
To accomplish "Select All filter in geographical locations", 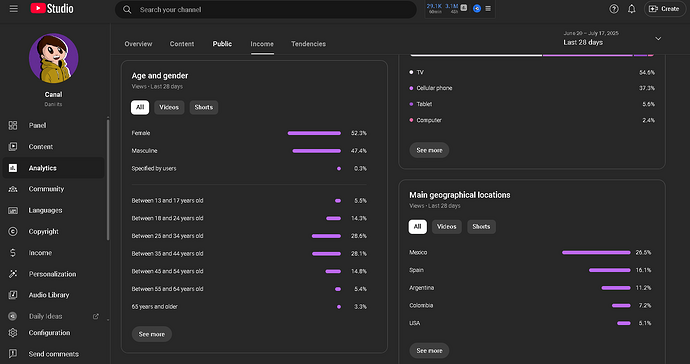I will [418, 227].
